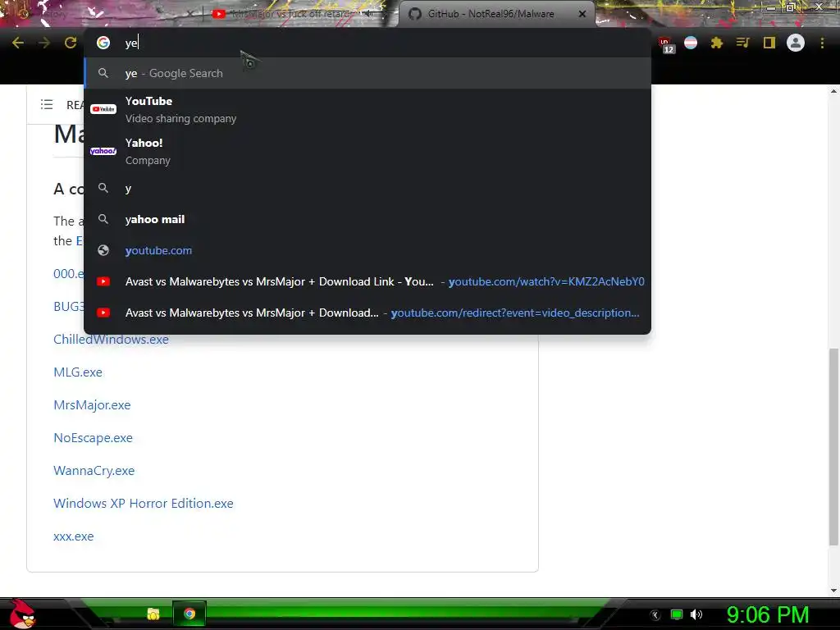Open the Extensions puzzle piece menu
The image size is (840, 630).
coord(717,43)
